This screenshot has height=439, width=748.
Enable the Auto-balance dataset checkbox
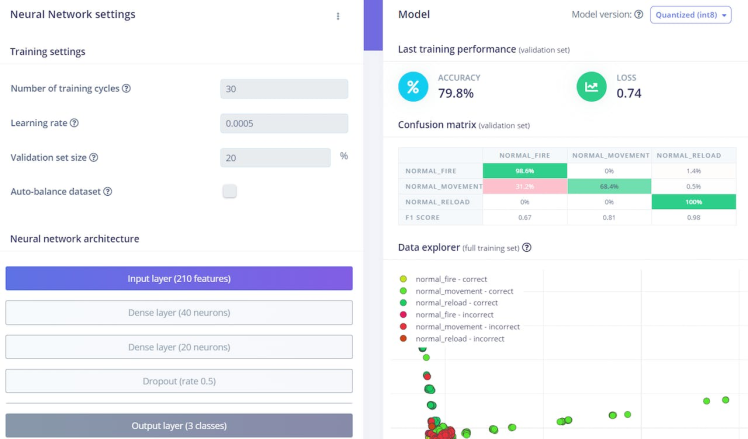(229, 191)
